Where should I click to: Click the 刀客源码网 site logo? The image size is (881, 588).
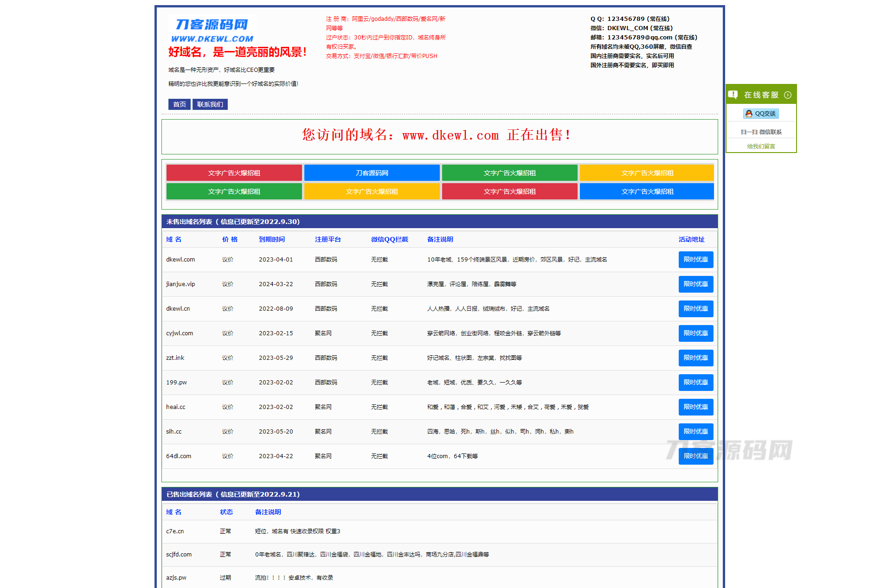(x=212, y=30)
